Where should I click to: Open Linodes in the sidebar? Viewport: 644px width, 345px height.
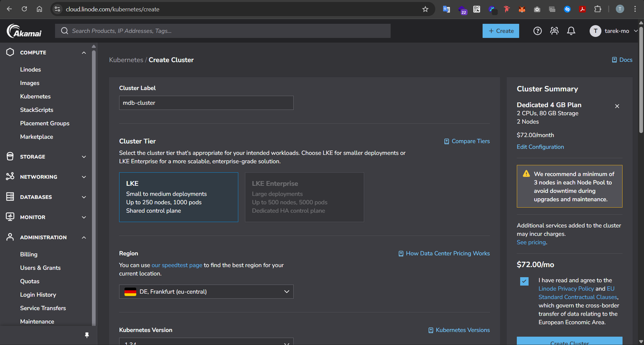[x=31, y=70]
